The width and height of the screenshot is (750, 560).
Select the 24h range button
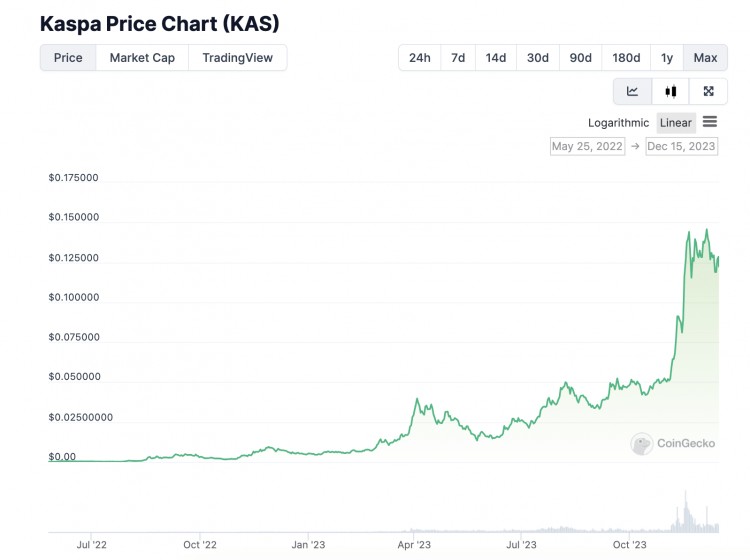coord(419,58)
